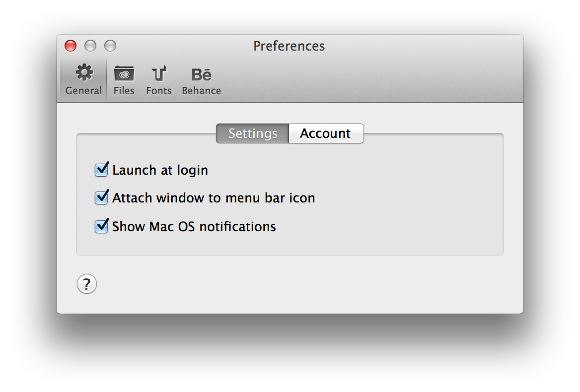This screenshot has width=580, height=392.
Task: Click the "Behance" toolbar label
Action: click(202, 90)
